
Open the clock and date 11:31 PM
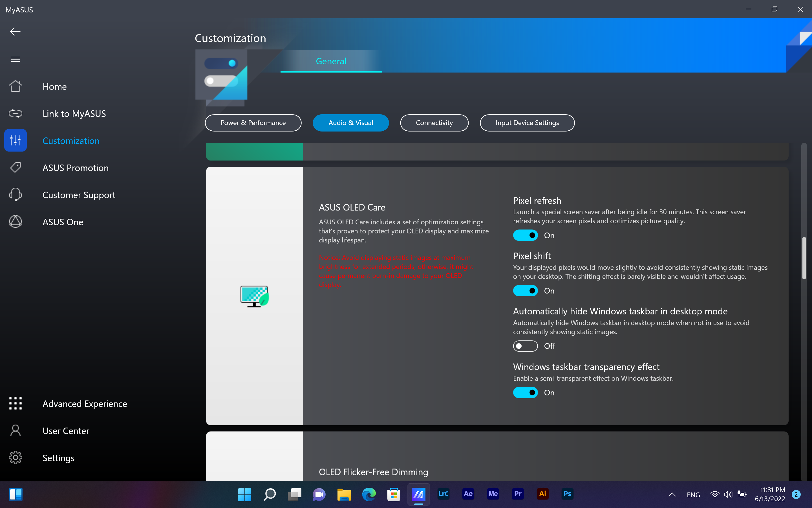tap(770, 494)
